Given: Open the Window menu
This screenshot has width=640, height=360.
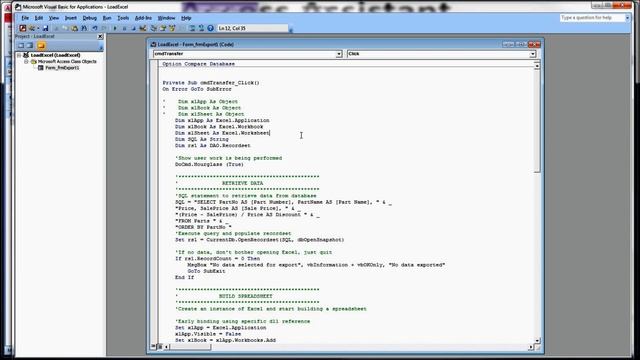Looking at the screenshot, I should pyautogui.click(x=166, y=18).
